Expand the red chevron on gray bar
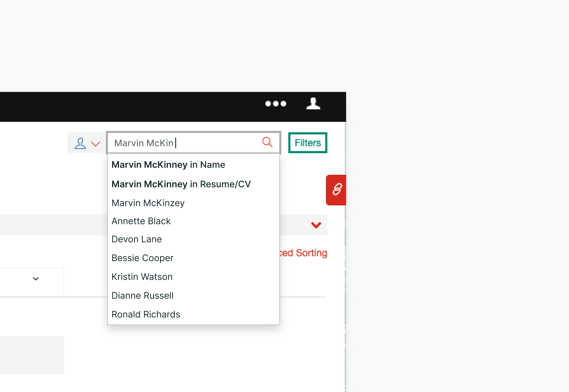Viewport: 569px width, 392px height. tap(316, 225)
